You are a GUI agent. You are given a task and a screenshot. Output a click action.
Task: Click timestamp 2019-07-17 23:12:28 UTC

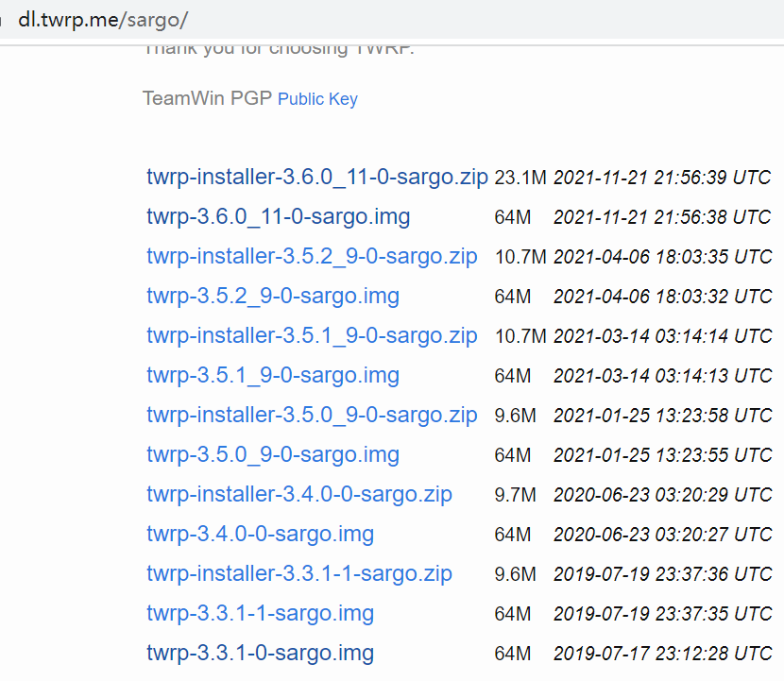click(662, 654)
